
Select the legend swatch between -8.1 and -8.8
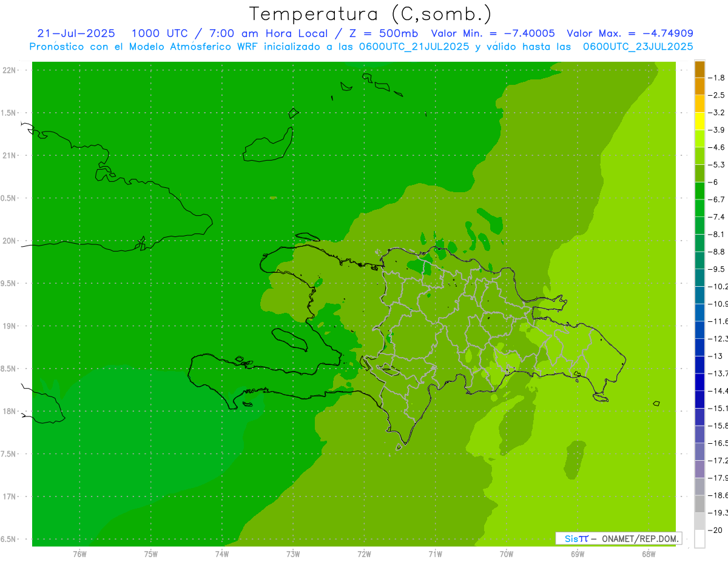click(x=699, y=243)
